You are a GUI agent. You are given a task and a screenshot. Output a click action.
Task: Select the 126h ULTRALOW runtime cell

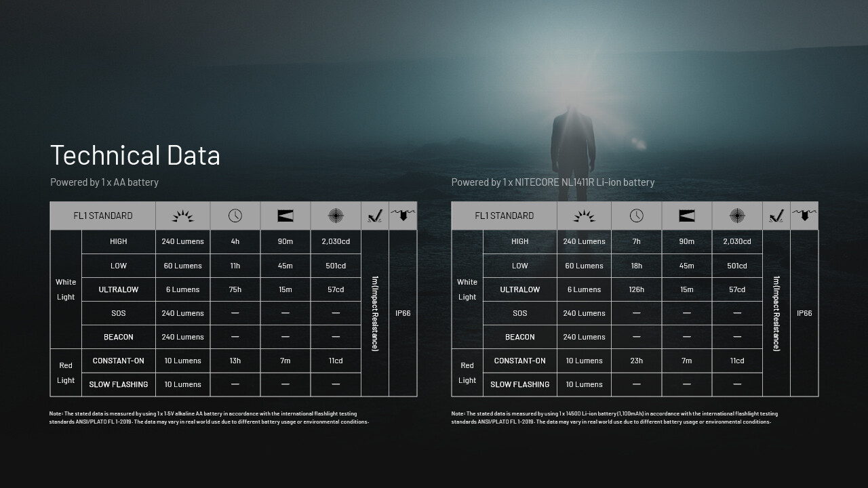[x=636, y=289]
